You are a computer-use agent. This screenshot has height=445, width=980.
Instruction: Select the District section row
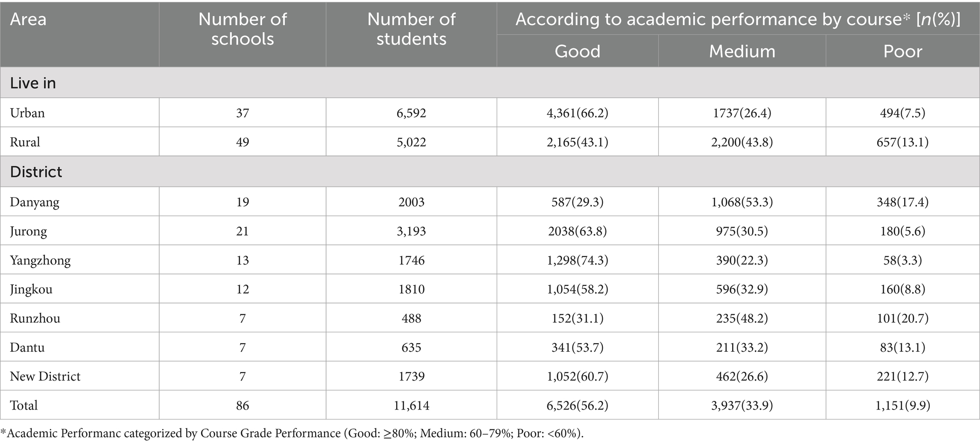(x=490, y=171)
